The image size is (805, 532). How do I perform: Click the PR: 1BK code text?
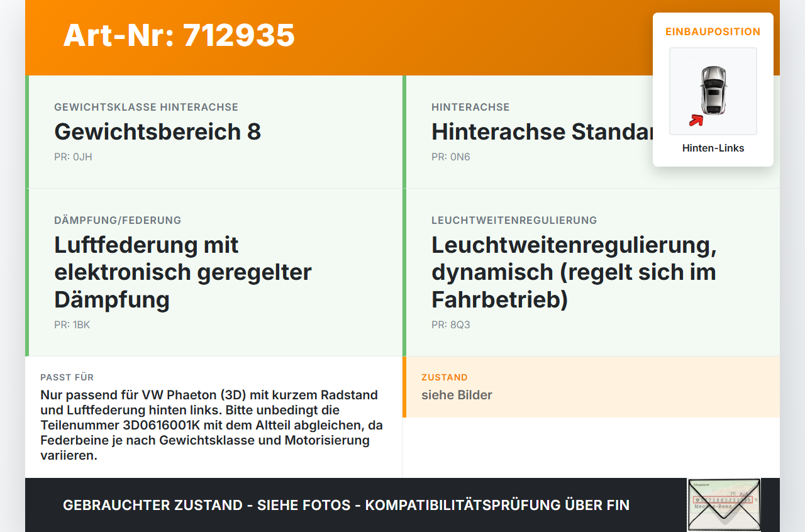[72, 325]
